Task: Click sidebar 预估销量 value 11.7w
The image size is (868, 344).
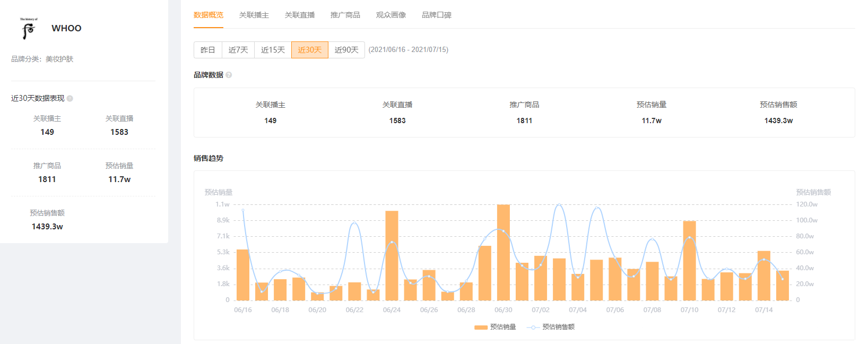Action: click(119, 179)
